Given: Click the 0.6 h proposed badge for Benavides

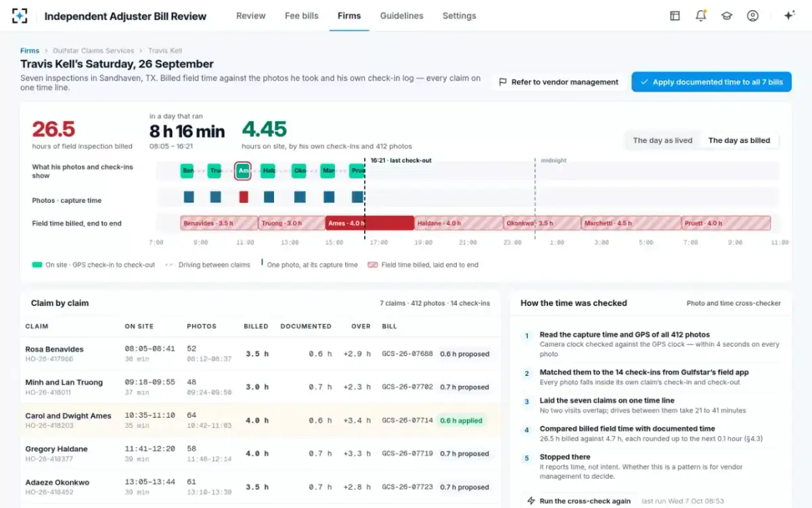Looking at the screenshot, I should point(464,354).
